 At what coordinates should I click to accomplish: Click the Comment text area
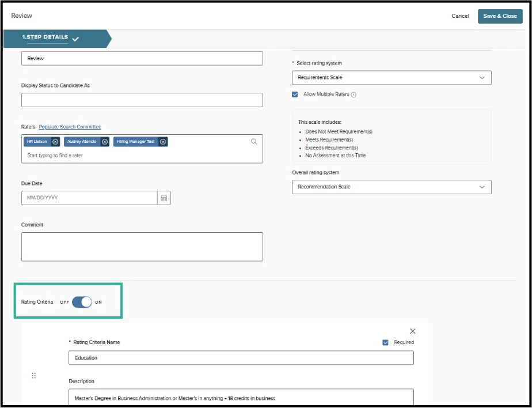[x=142, y=247]
